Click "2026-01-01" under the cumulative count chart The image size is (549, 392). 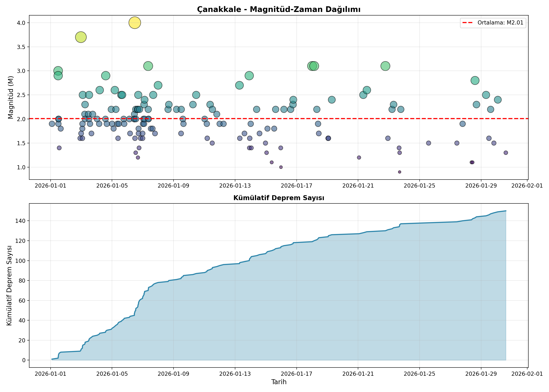point(50,374)
